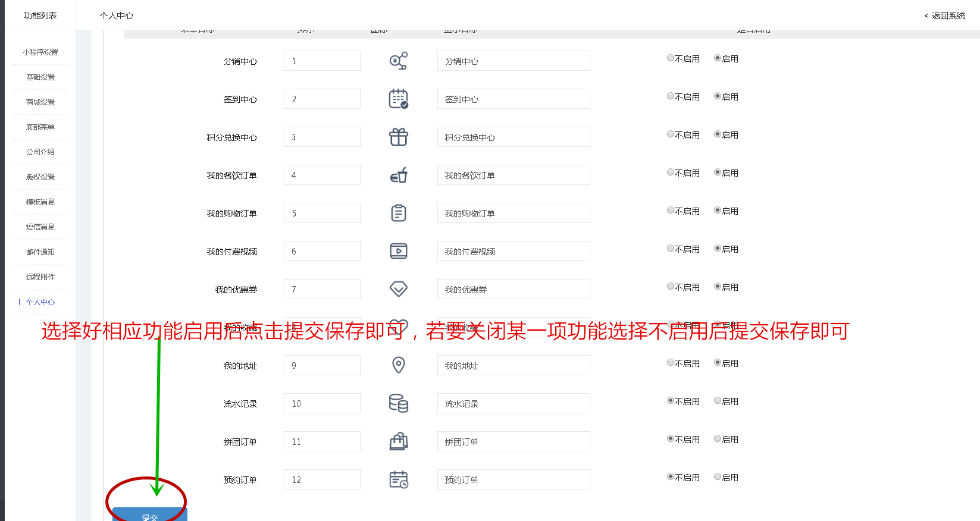Click the 我的餐饮订单 drink icon

[398, 175]
